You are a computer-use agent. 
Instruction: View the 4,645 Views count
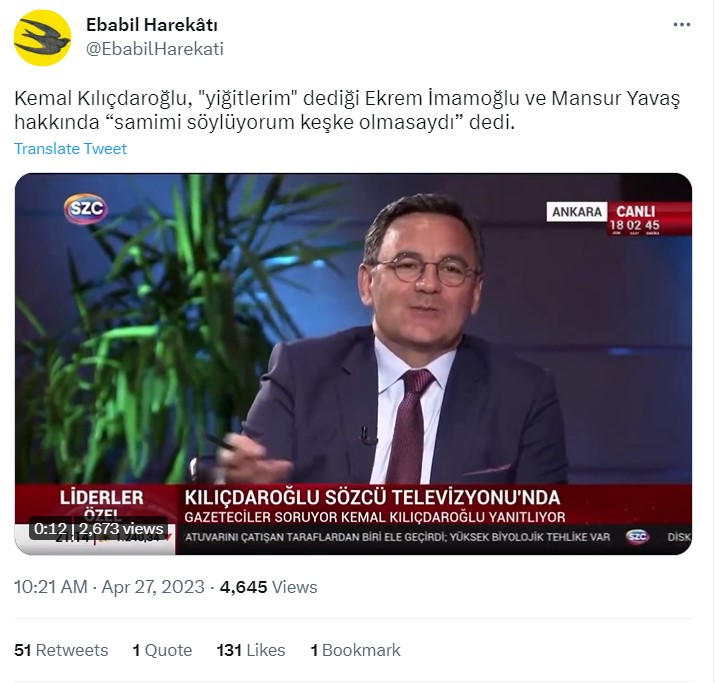[x=268, y=587]
